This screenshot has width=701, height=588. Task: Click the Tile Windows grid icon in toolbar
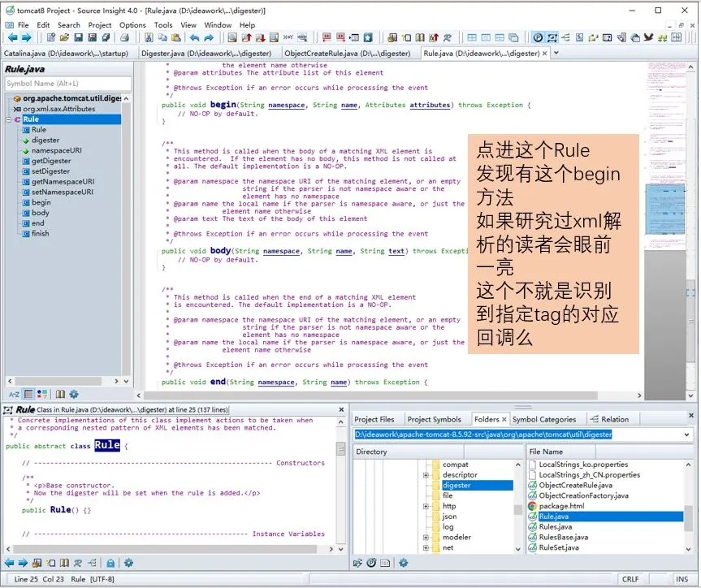(472, 37)
